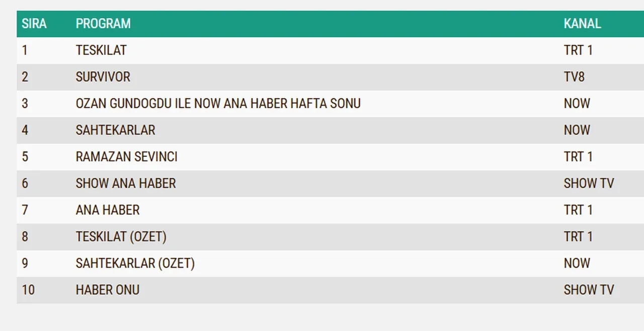Click the PROGRAM column header
This screenshot has width=644, height=331.
[x=103, y=24]
